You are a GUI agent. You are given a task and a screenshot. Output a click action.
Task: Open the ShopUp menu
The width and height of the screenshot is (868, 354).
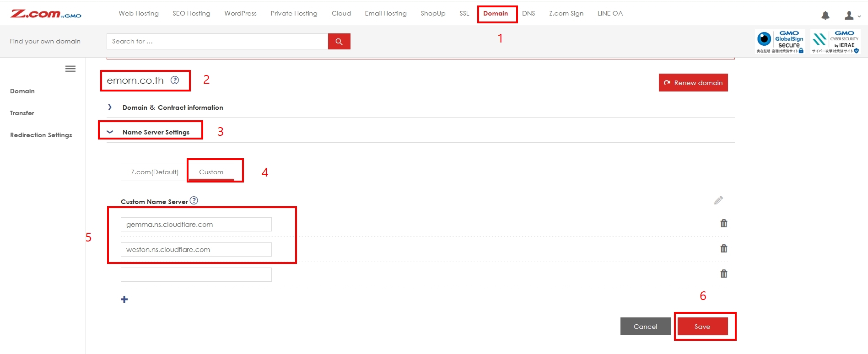click(x=433, y=13)
